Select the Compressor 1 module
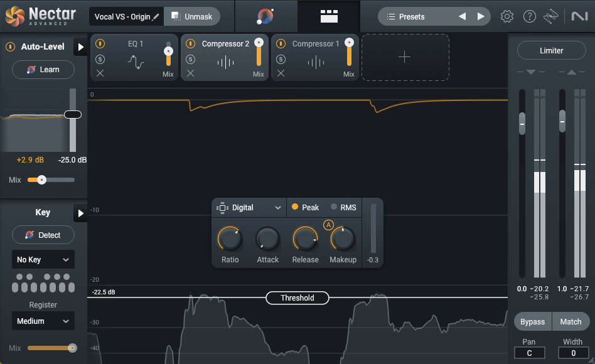 [x=316, y=57]
